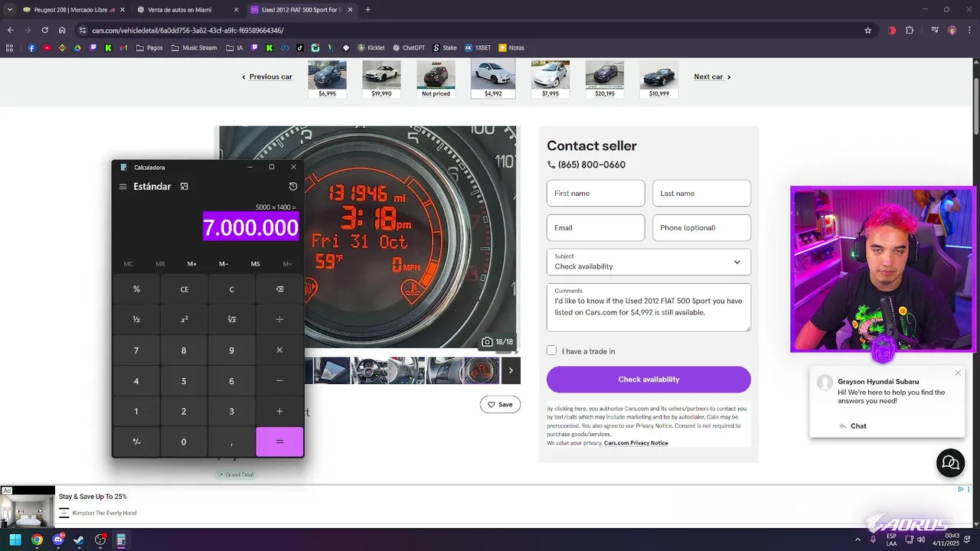Open ChatGPT bookmark
This screenshot has height=551, width=980.
pyautogui.click(x=409, y=47)
